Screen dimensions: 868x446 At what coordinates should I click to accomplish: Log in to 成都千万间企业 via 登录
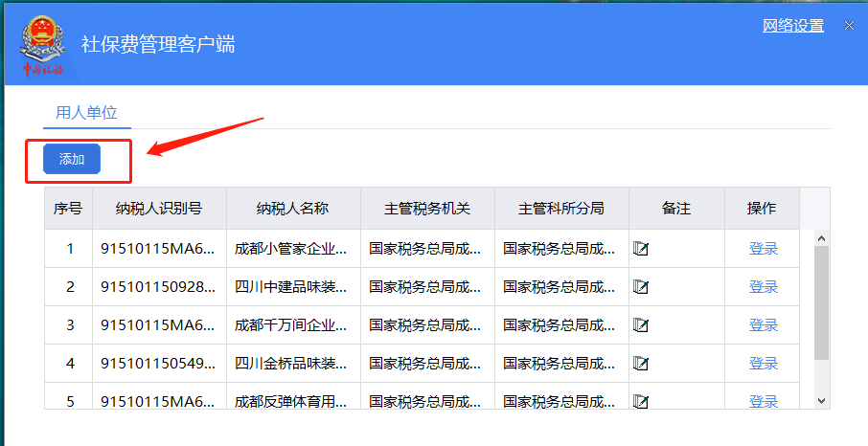tap(764, 324)
